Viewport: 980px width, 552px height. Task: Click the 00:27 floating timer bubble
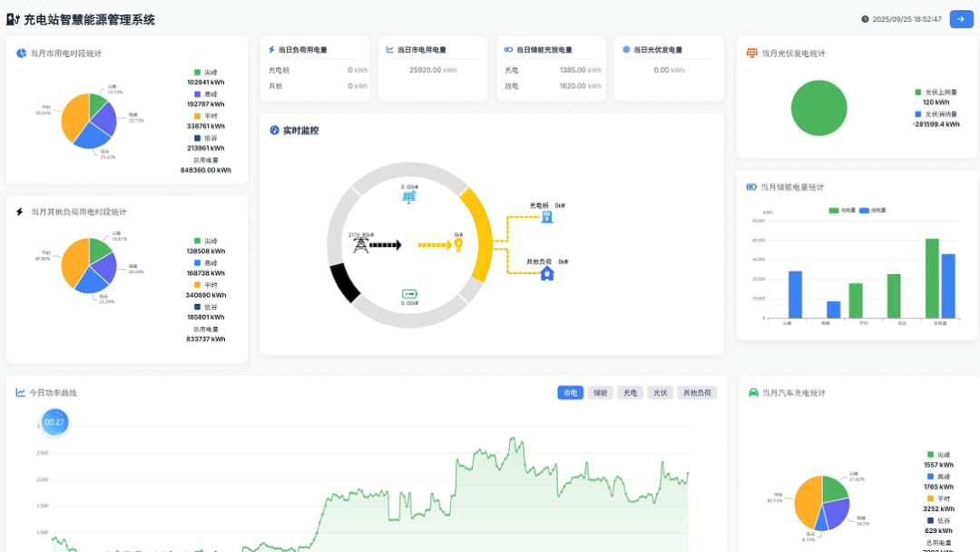54,422
